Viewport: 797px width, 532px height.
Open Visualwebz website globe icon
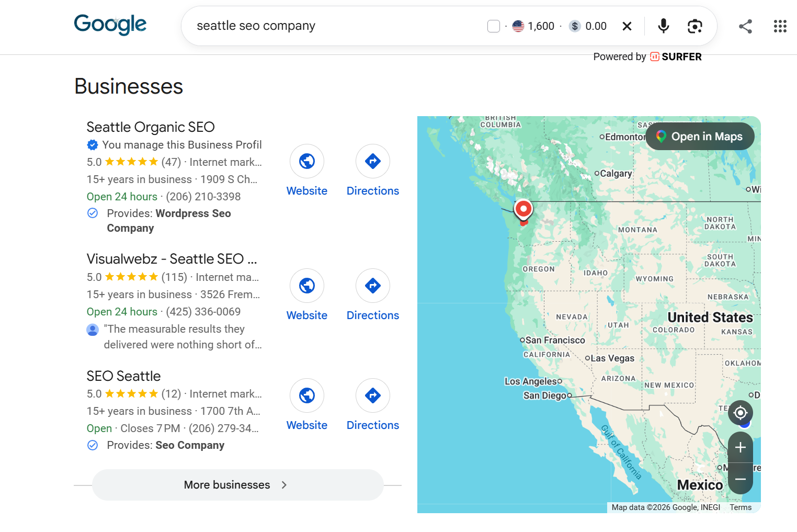(x=307, y=286)
